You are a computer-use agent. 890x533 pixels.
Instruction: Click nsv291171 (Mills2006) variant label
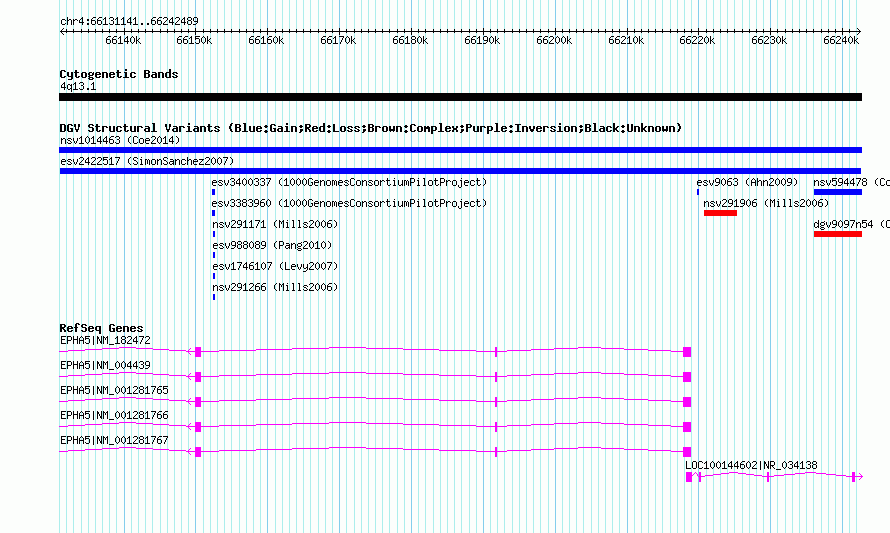click(275, 224)
